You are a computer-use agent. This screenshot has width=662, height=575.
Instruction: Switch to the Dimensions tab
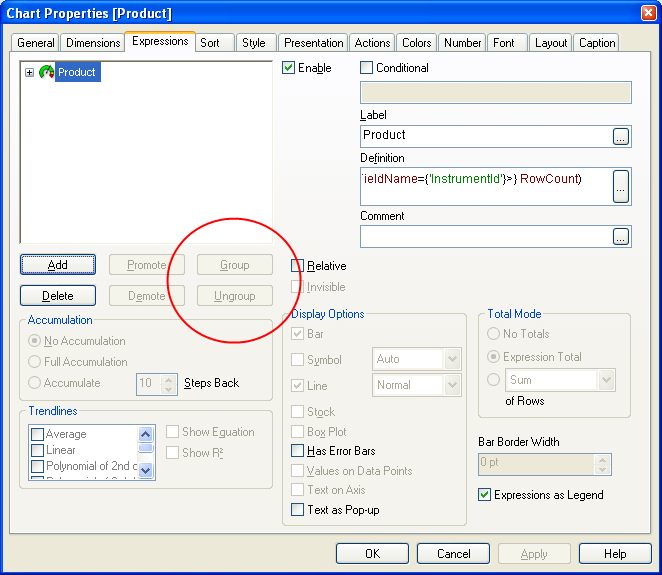pyautogui.click(x=93, y=43)
